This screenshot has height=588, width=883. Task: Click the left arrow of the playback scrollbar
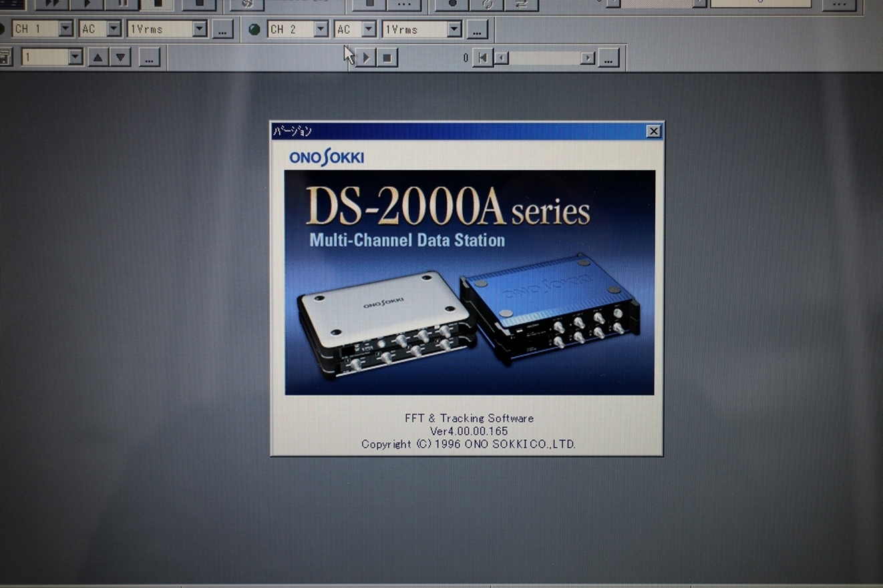(x=501, y=58)
